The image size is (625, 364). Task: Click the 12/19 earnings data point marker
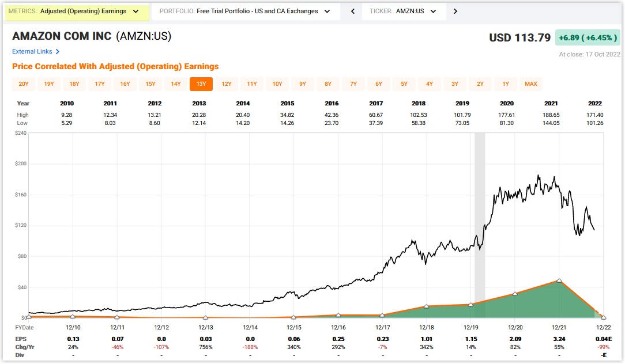(470, 305)
